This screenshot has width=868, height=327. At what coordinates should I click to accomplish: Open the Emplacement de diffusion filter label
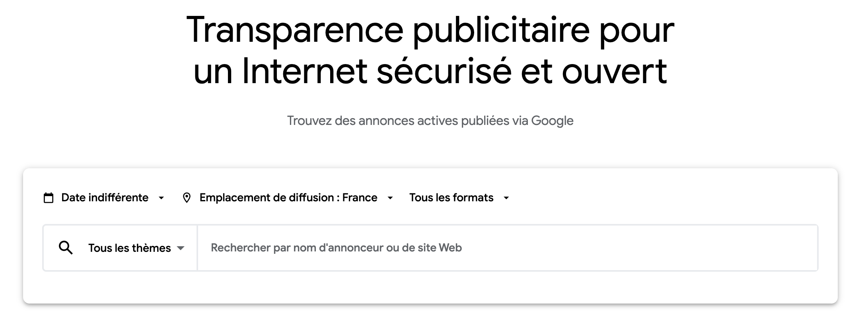click(288, 198)
